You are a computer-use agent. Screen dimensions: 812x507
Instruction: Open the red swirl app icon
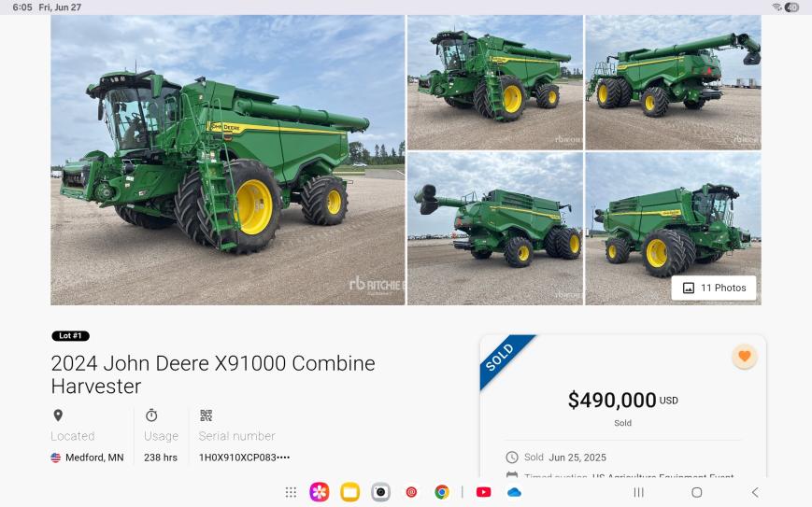tap(411, 492)
